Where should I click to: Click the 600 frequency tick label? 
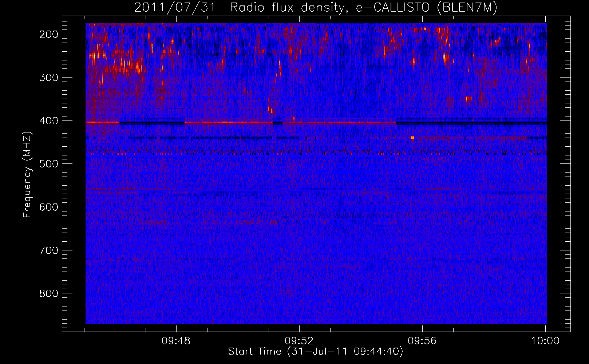[x=48, y=207]
